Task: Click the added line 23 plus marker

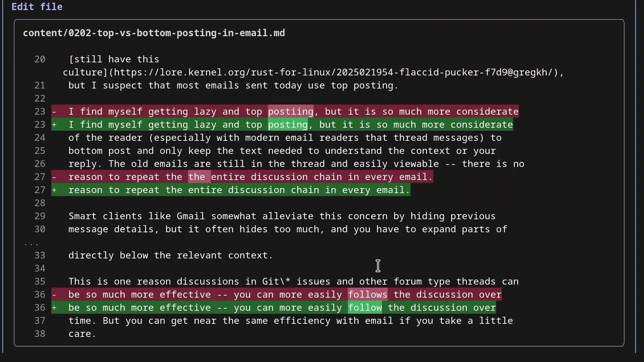Action: click(54, 125)
